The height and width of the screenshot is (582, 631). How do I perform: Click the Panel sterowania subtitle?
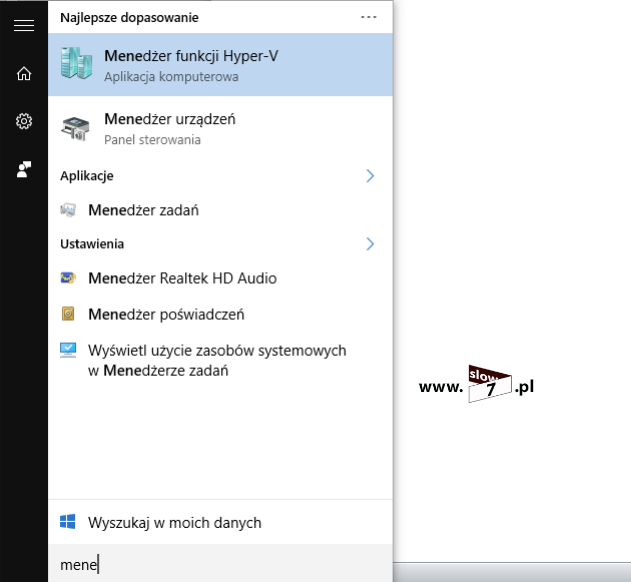(x=152, y=140)
